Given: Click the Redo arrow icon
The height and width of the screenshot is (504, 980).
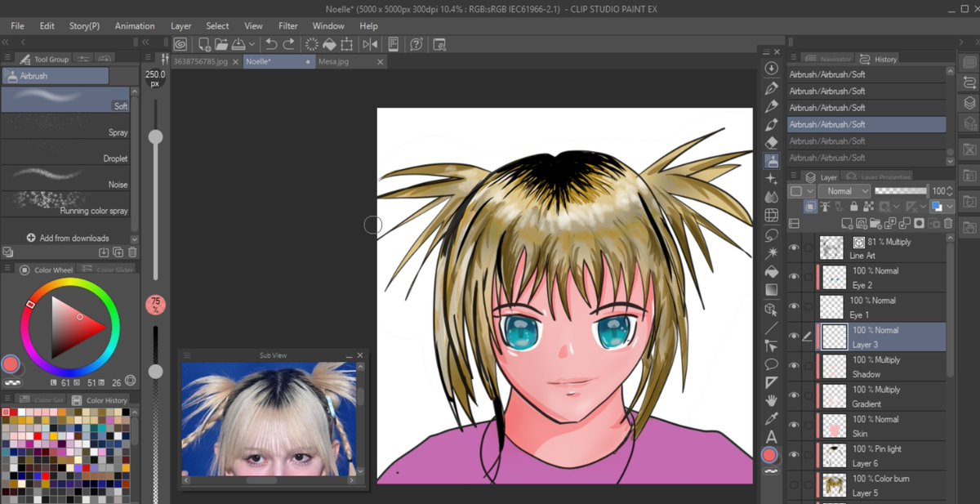Looking at the screenshot, I should point(289,44).
